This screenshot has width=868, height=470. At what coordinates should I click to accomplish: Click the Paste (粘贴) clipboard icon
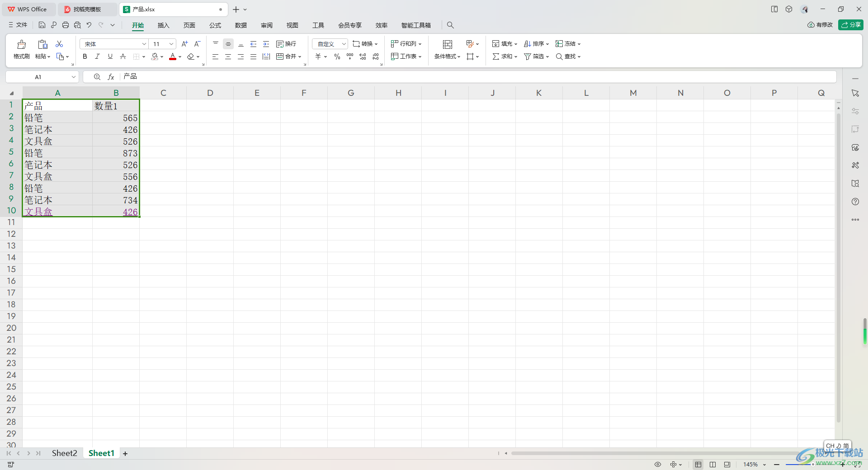[x=42, y=44]
